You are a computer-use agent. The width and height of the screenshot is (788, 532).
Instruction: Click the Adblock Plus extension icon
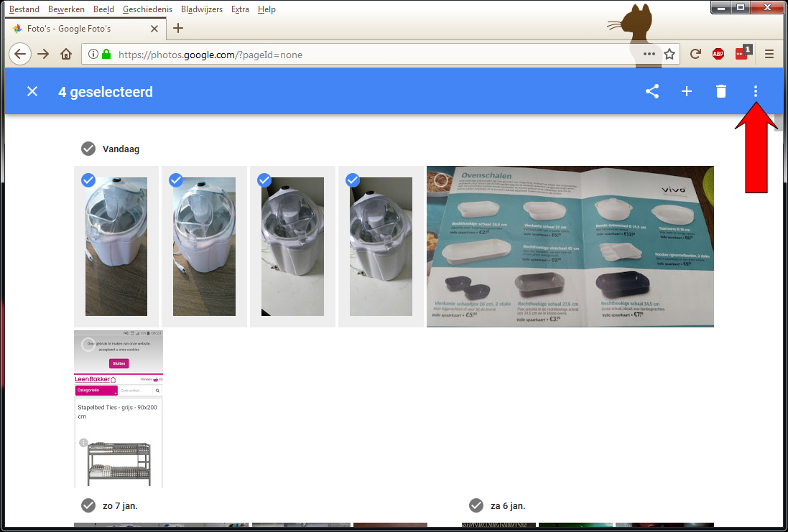coord(718,54)
